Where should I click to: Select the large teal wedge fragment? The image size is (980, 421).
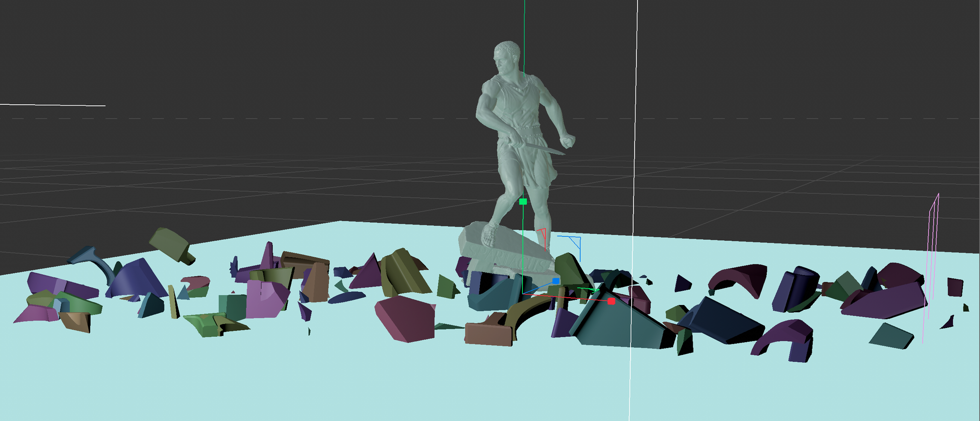click(x=618, y=323)
